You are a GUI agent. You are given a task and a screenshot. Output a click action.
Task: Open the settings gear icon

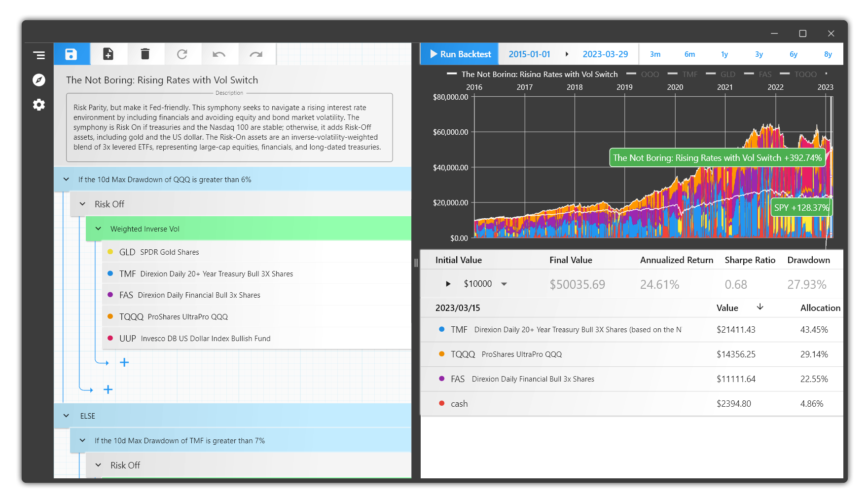click(39, 105)
